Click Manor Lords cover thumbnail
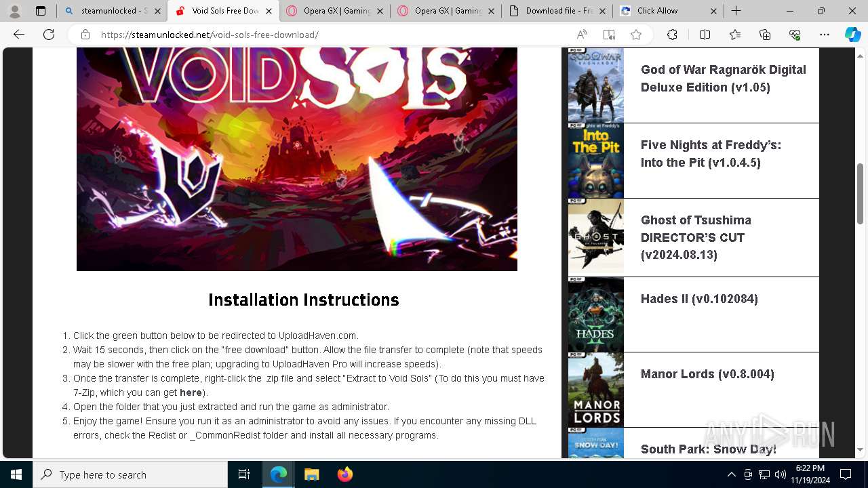The image size is (868, 488). tap(596, 390)
